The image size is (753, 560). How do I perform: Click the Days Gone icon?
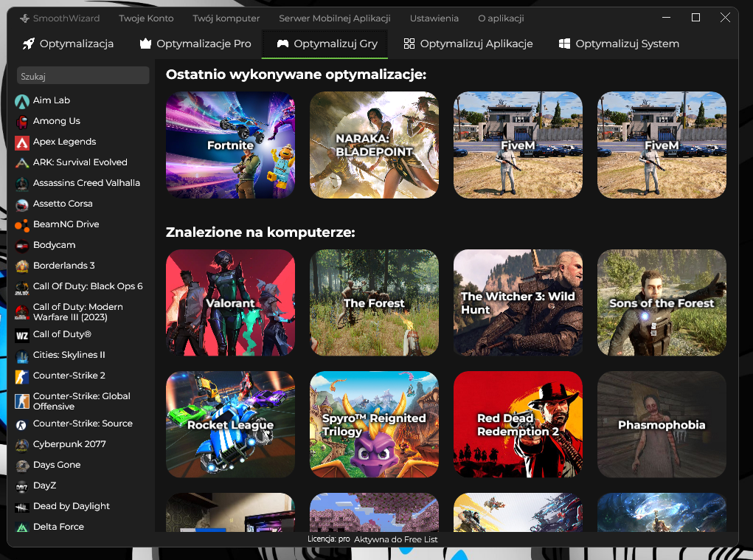[22, 466]
